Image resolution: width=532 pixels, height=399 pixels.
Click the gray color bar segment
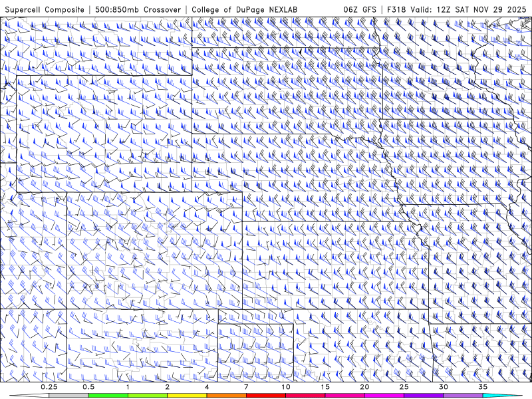pyautogui.click(x=69, y=396)
